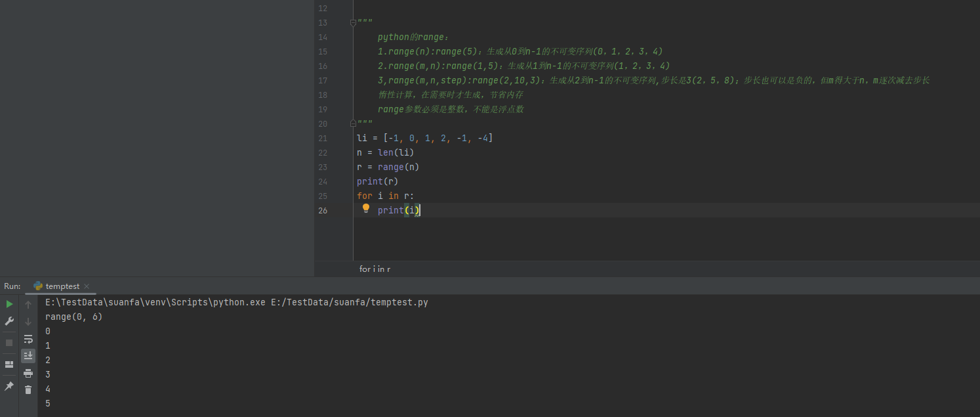980x417 pixels.
Task: Select the temptest run tab
Action: click(x=62, y=286)
